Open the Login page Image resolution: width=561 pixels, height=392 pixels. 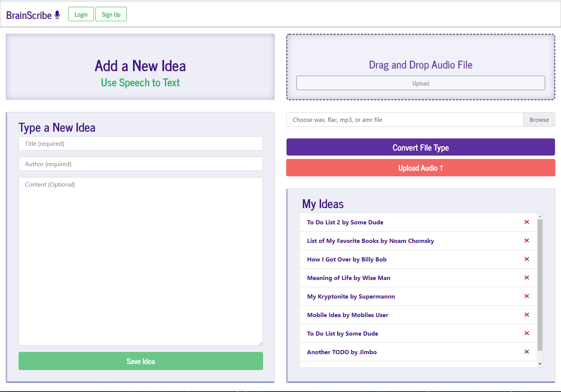click(x=81, y=14)
